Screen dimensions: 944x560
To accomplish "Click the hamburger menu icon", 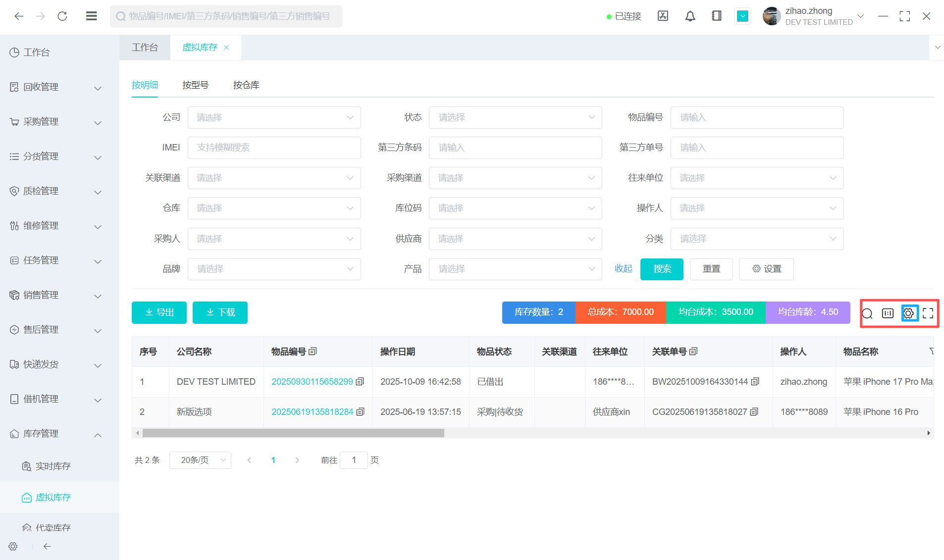I will tap(91, 16).
